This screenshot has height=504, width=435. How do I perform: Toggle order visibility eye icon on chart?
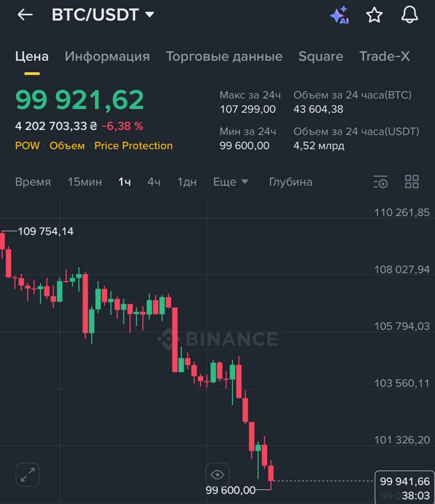pyautogui.click(x=218, y=475)
